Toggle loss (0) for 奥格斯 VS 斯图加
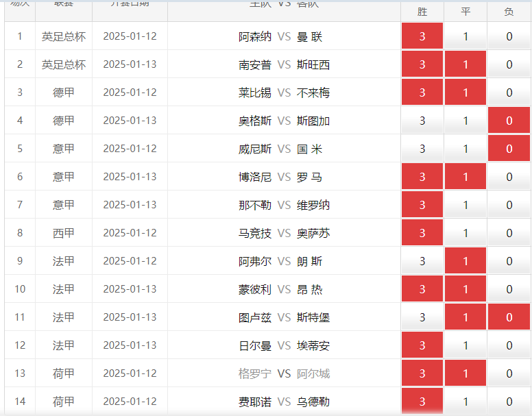 point(509,121)
